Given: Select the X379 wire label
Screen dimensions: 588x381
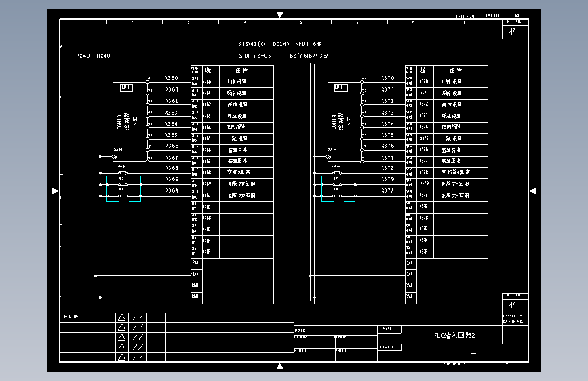Looking at the screenshot, I should 388,179.
